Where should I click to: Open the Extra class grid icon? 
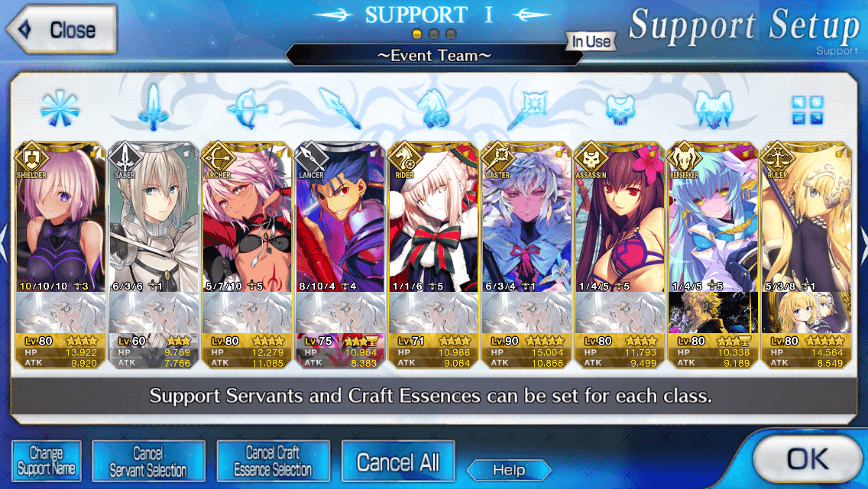(x=807, y=110)
